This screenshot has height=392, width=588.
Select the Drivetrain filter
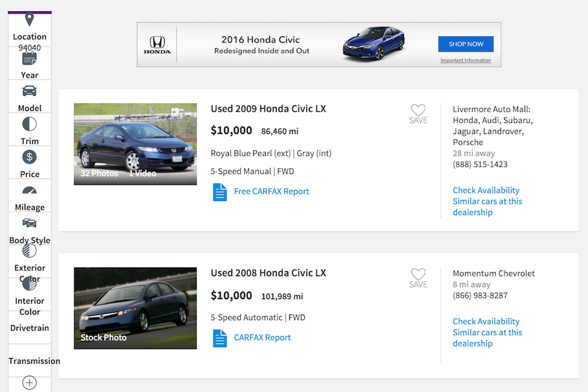pyautogui.click(x=29, y=328)
